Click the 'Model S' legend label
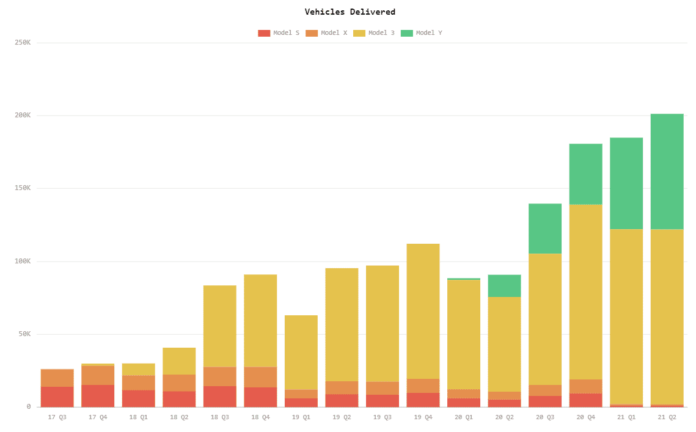The height and width of the screenshot is (432, 696). tap(286, 33)
